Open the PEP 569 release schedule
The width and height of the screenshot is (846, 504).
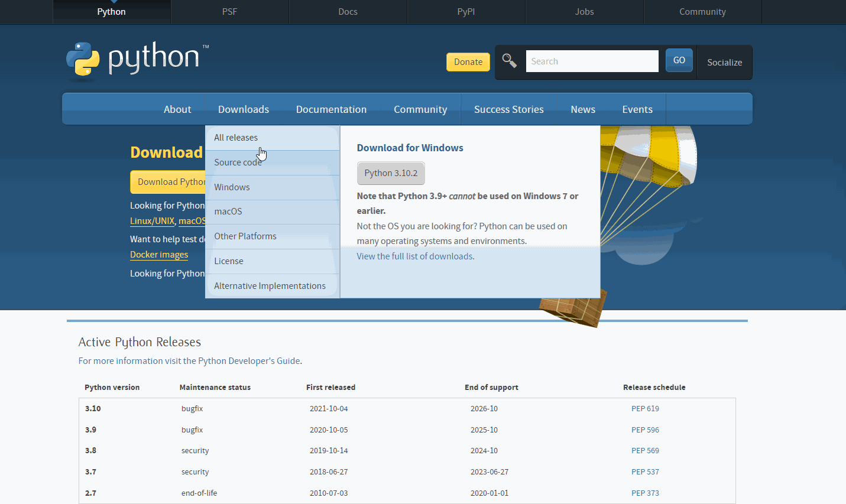point(645,451)
